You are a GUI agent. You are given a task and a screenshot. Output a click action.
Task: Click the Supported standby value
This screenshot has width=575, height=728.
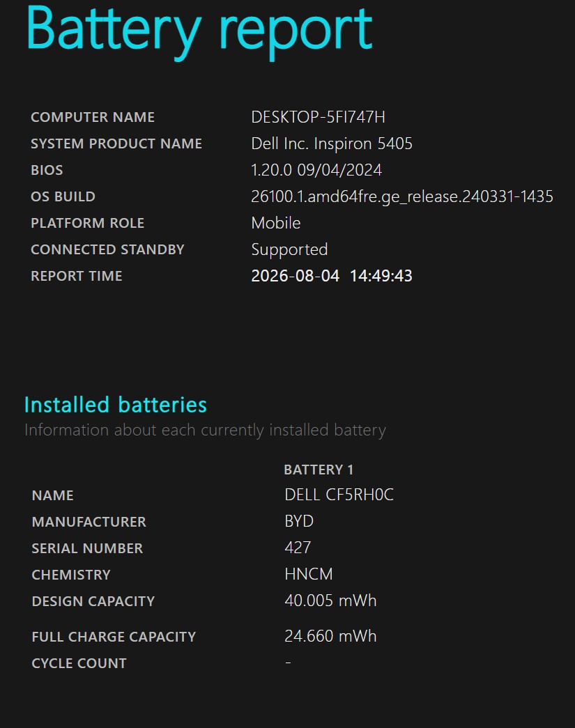(x=289, y=250)
